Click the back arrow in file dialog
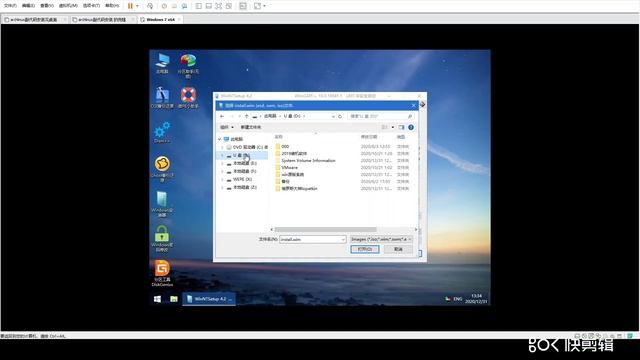Image resolution: width=640 pixels, height=360 pixels. (222, 116)
